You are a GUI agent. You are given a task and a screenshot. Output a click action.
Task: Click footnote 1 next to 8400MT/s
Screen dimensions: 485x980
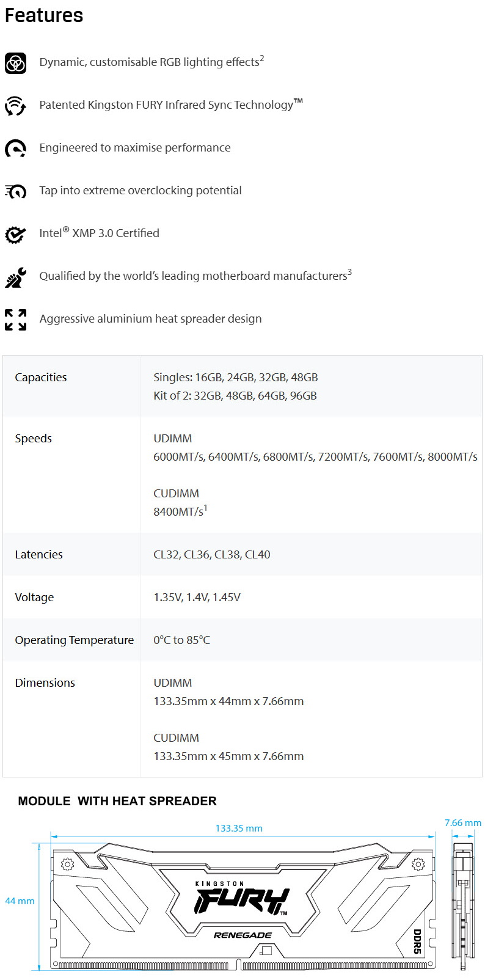tap(206, 508)
